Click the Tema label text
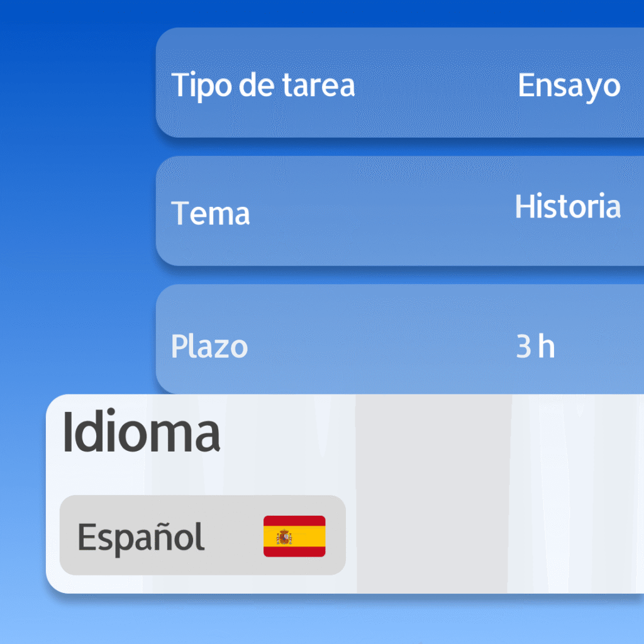The image size is (644, 644). coord(210,213)
